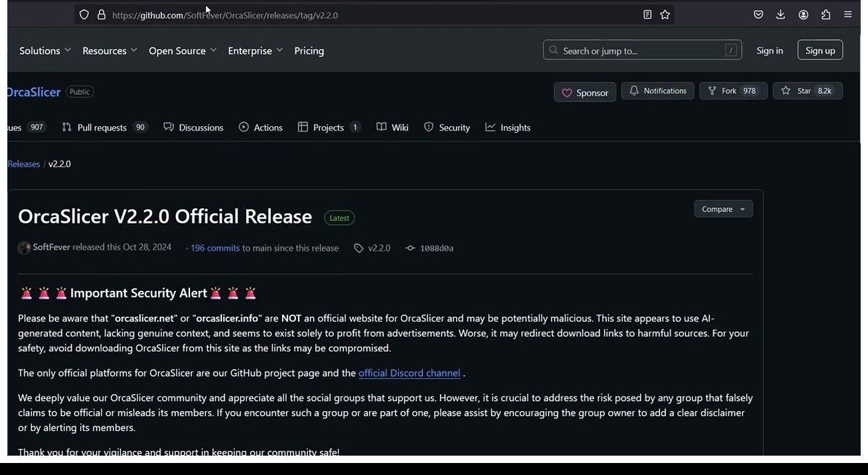Click the tag icon beside v2.2.0
868x475 pixels.
click(359, 248)
